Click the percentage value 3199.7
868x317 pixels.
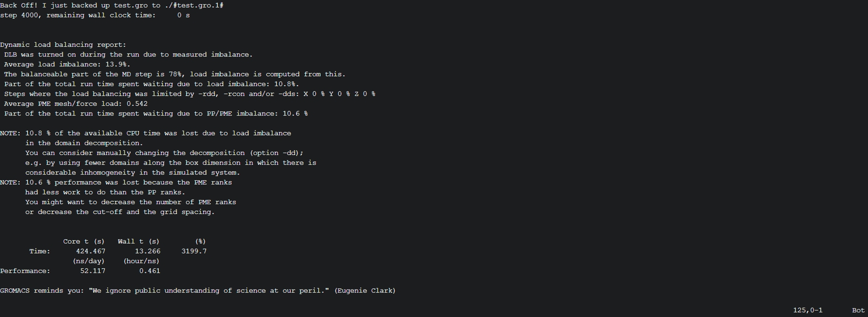pyautogui.click(x=194, y=251)
